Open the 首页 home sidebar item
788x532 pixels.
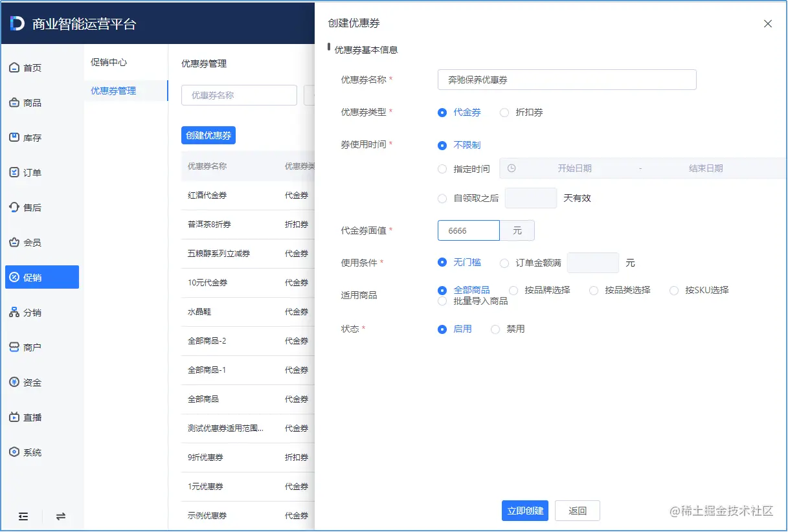(42, 68)
